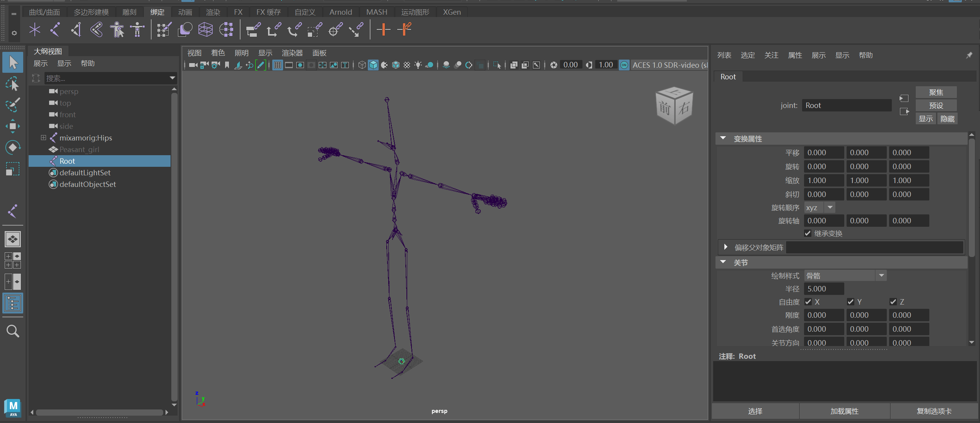Viewport: 980px width, 423px height.
Task: Activate the Lasso selection tool
Action: click(13, 84)
